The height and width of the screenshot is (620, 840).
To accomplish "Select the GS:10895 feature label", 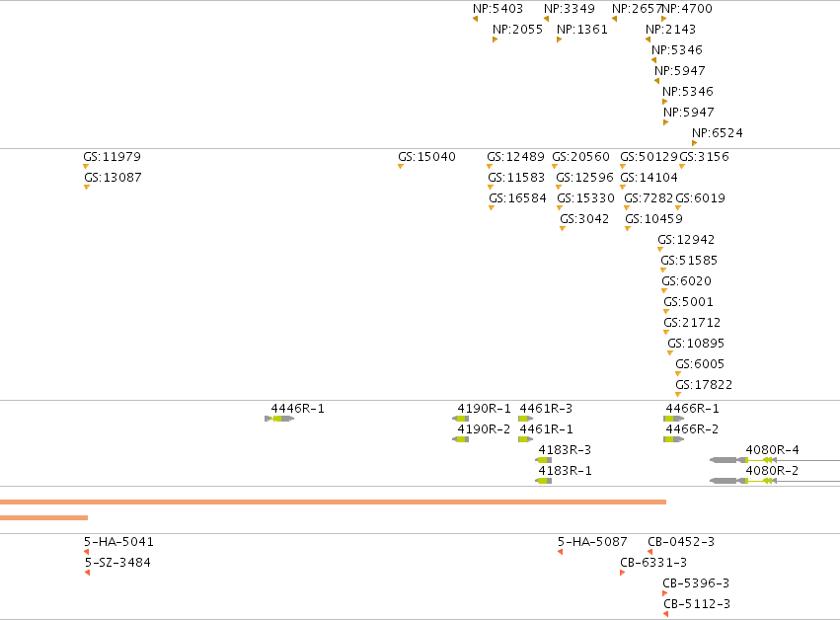I will coord(696,343).
